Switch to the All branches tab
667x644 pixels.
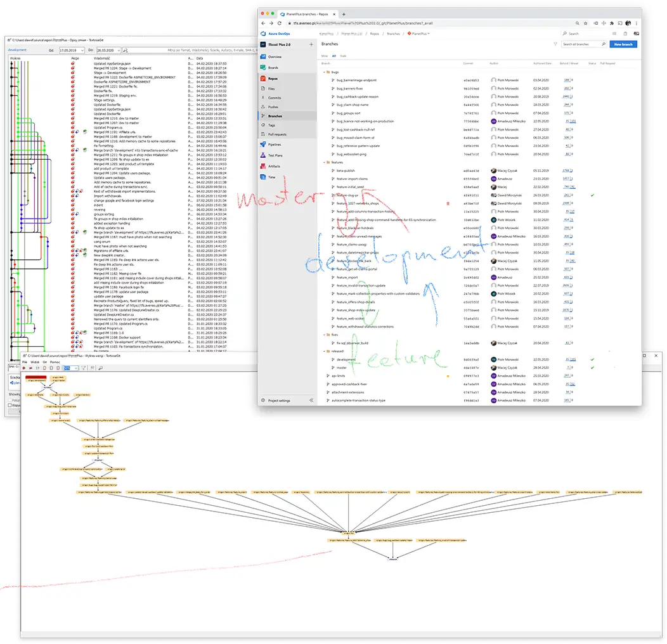coord(334,56)
